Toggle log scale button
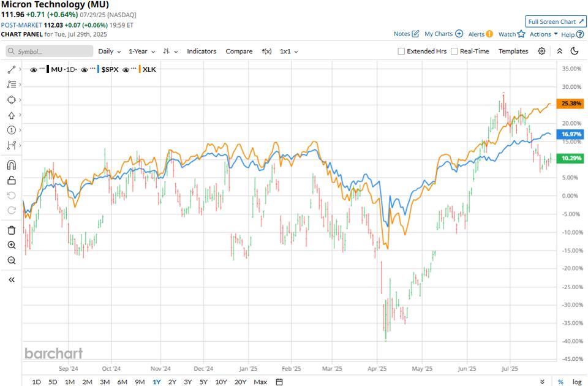 (x=577, y=382)
